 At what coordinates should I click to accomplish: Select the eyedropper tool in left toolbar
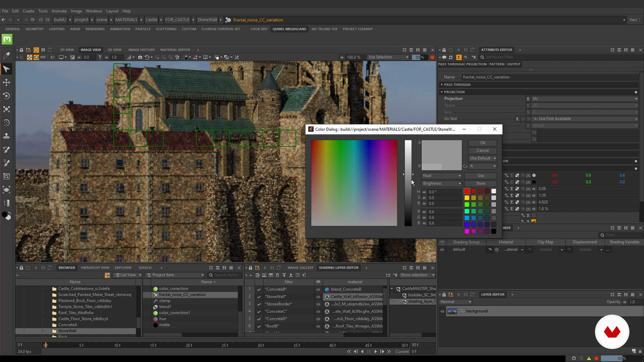point(6,55)
